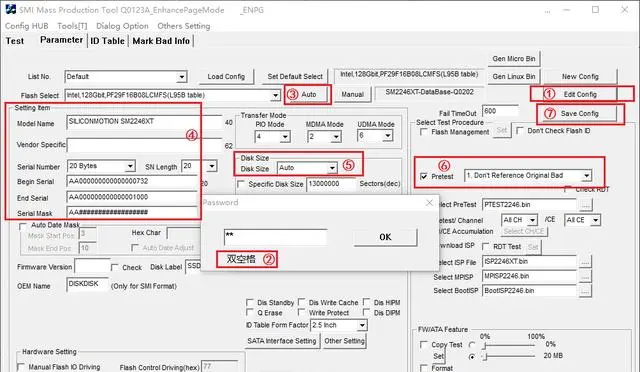Click the SMI app icon in title bar
640x372 pixels.
point(10,9)
